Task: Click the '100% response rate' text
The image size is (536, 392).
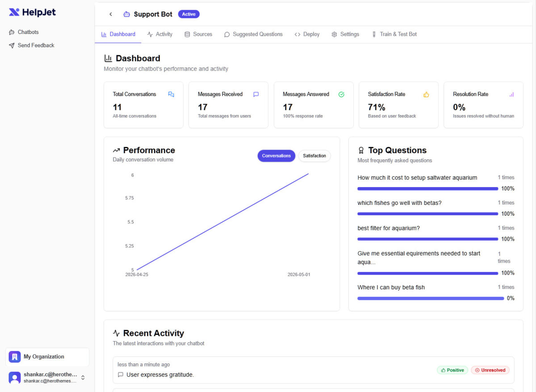Action: coord(303,116)
